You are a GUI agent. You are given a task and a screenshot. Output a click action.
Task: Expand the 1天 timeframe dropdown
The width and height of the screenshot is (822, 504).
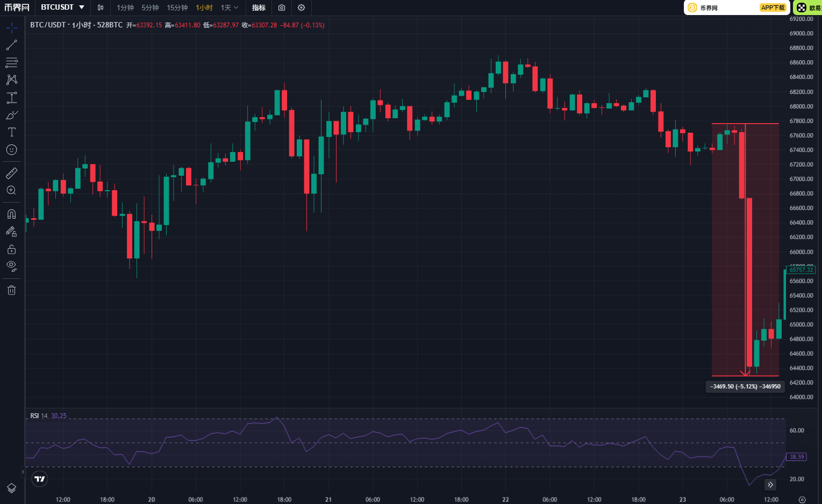[x=230, y=8]
